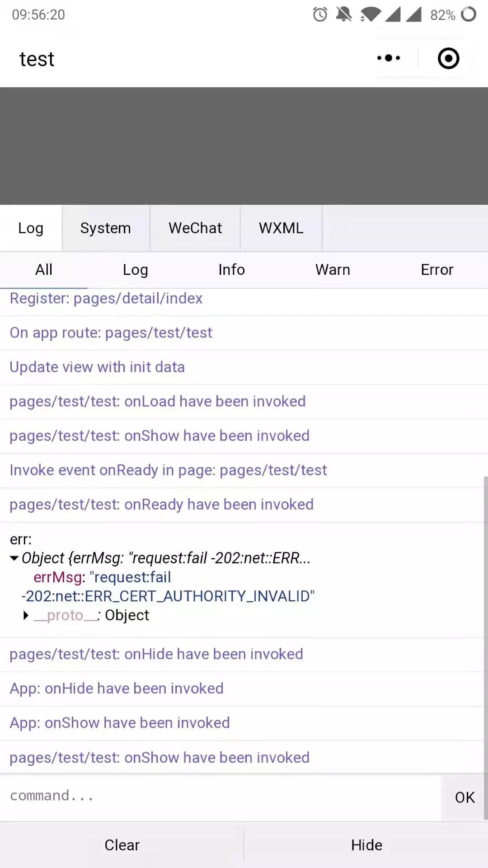Tap the muted notifications bell icon
Screen dimensions: 488x868
tap(344, 14)
